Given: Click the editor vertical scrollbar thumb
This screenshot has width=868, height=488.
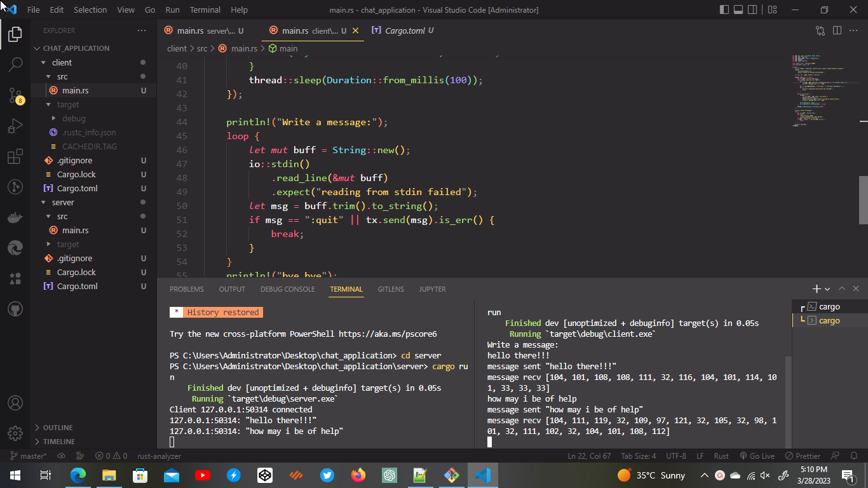Looking at the screenshot, I should pos(864,200).
